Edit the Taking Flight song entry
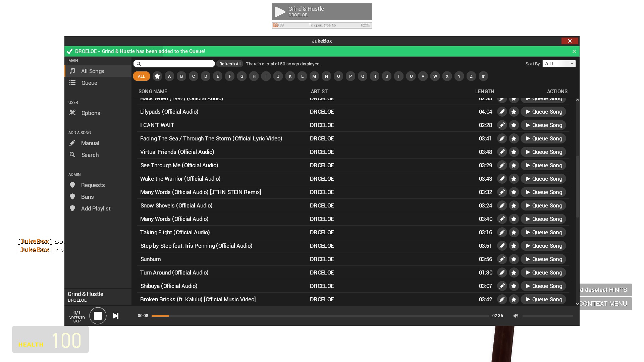Viewport: 644px width, 362px height. (502, 232)
